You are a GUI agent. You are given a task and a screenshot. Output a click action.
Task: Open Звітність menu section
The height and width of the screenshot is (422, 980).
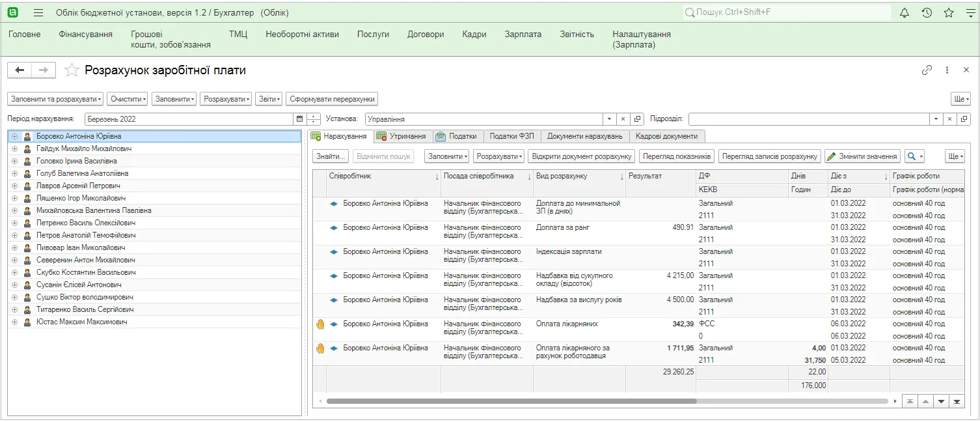[577, 34]
